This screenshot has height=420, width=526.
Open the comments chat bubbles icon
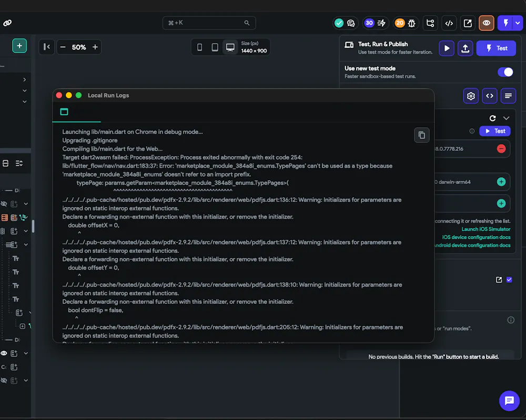(x=351, y=23)
